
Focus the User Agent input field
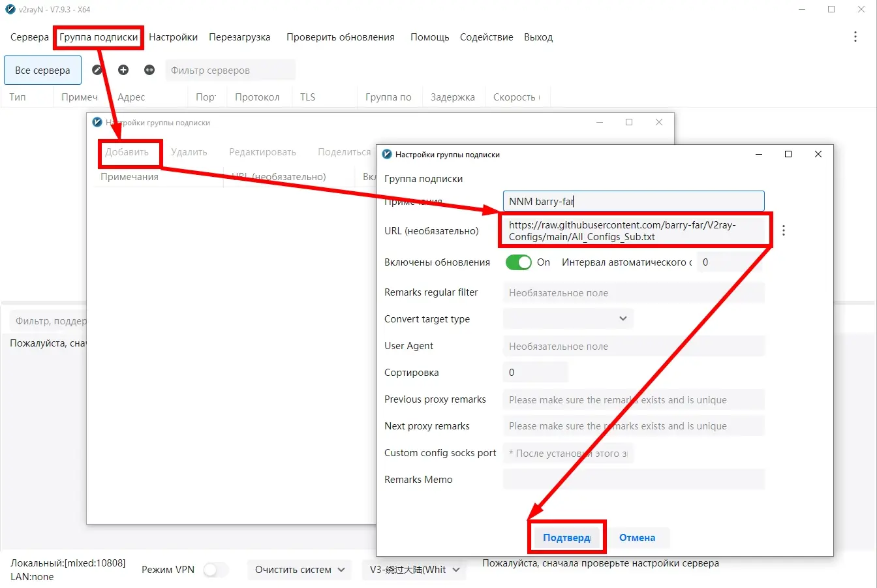[634, 346]
